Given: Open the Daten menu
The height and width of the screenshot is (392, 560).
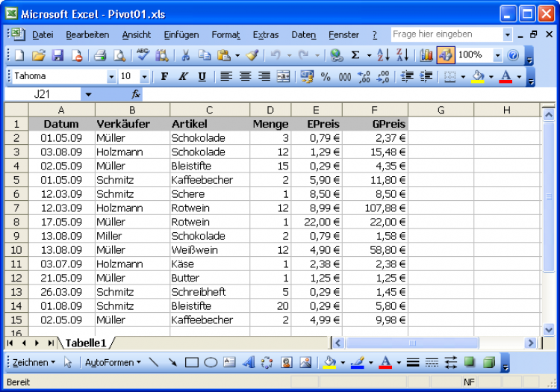Looking at the screenshot, I should [x=303, y=35].
